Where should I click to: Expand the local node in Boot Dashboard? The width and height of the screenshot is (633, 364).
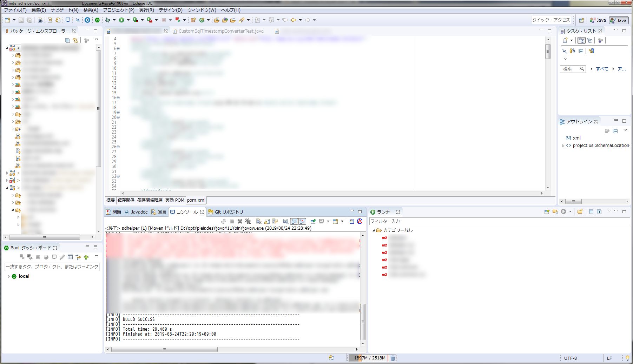(x=9, y=276)
